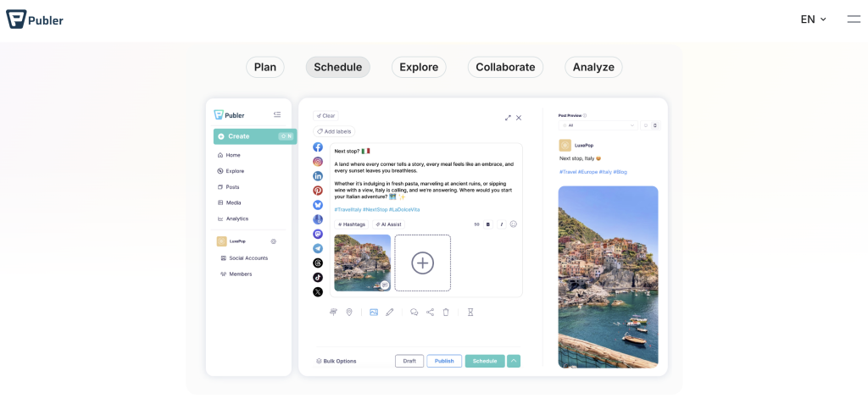Select the Facebook account icon
This screenshot has height=404, width=868.
click(318, 147)
